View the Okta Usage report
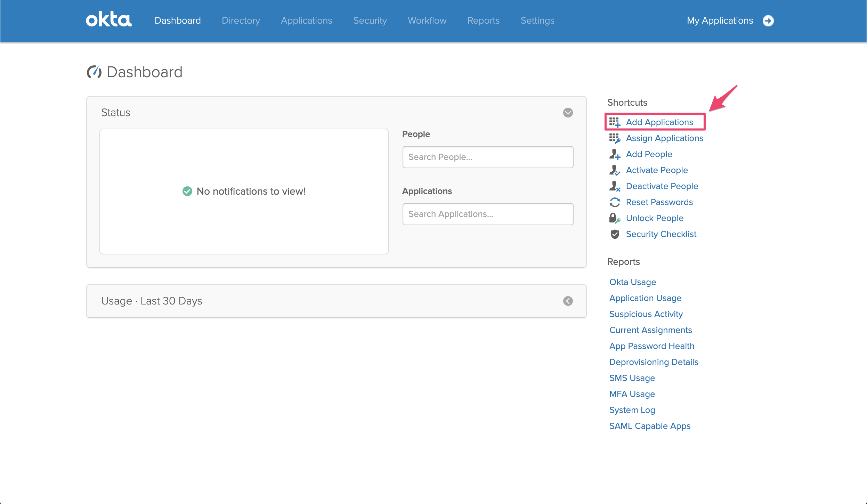This screenshot has height=504, width=867. (x=633, y=282)
